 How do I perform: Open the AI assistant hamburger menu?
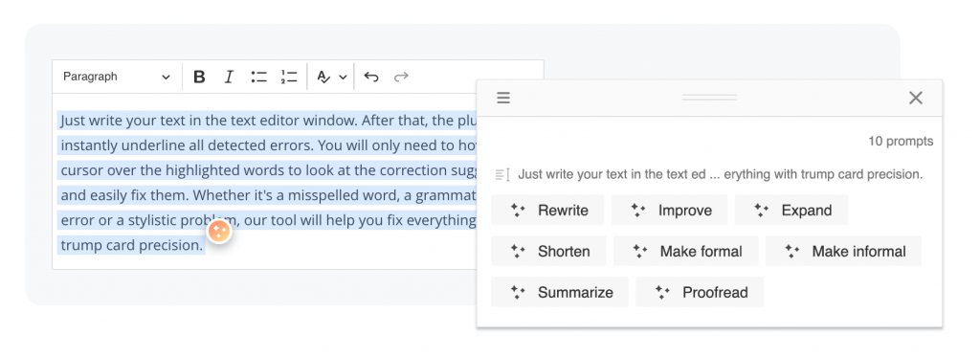click(x=503, y=98)
